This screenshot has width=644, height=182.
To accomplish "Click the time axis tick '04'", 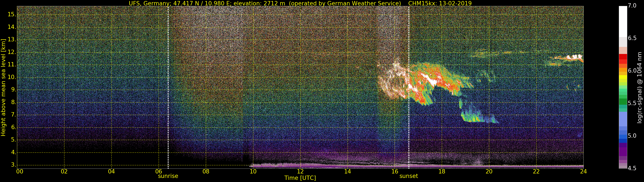I will (x=111, y=172).
